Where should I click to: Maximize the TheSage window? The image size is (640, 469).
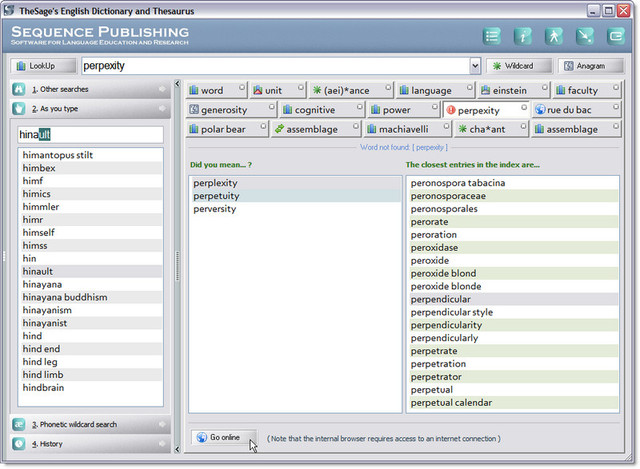pyautogui.click(x=609, y=11)
